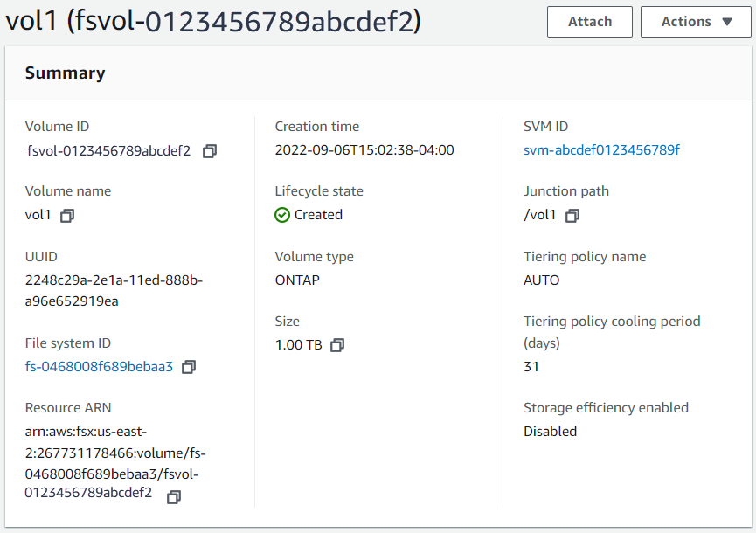Open the fs-0468008f689bebaa3 file system link
This screenshot has height=533, width=756.
99,366
